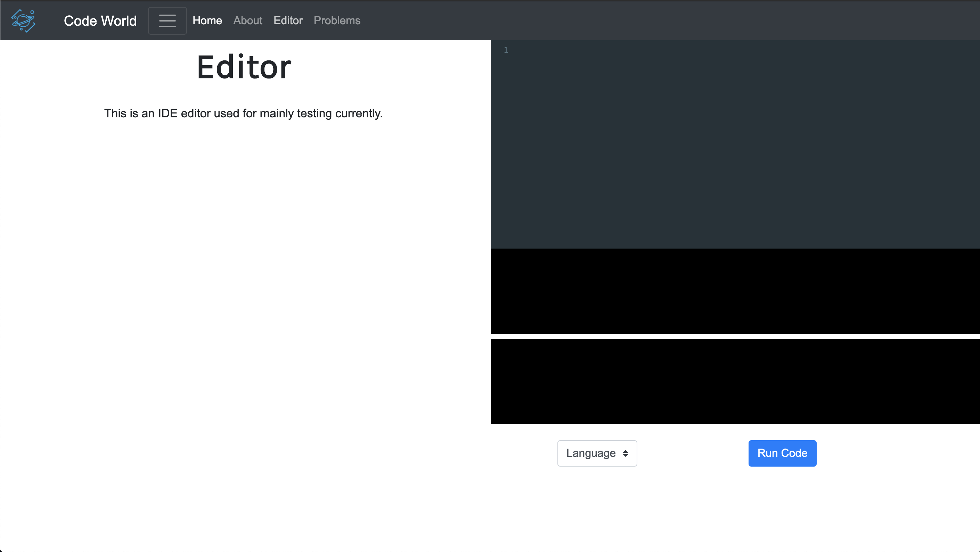Click the Language dropdown arrows icon

point(626,453)
